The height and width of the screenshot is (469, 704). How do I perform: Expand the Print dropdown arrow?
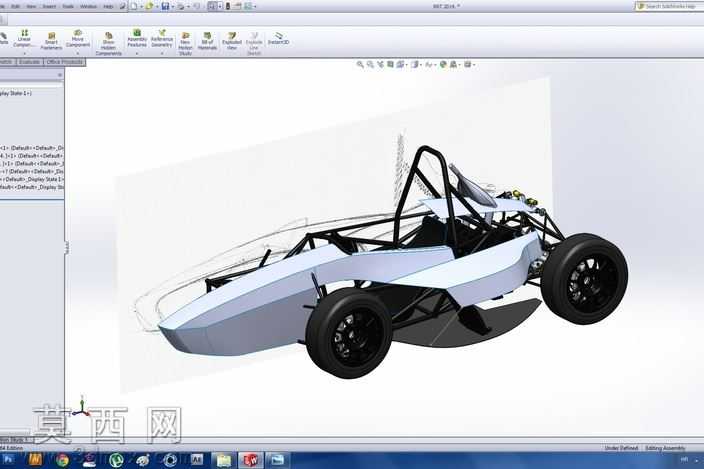pos(188,7)
